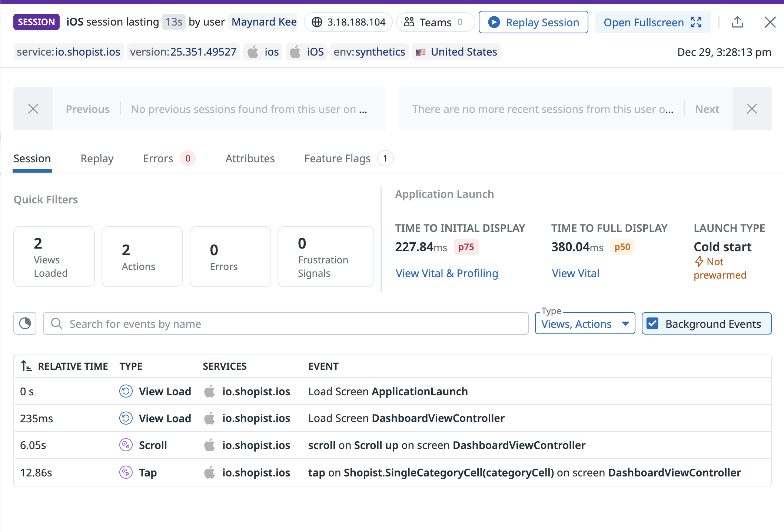Uncheck the Background Events checkbox
Image resolution: width=784 pixels, height=532 pixels.
pos(652,323)
